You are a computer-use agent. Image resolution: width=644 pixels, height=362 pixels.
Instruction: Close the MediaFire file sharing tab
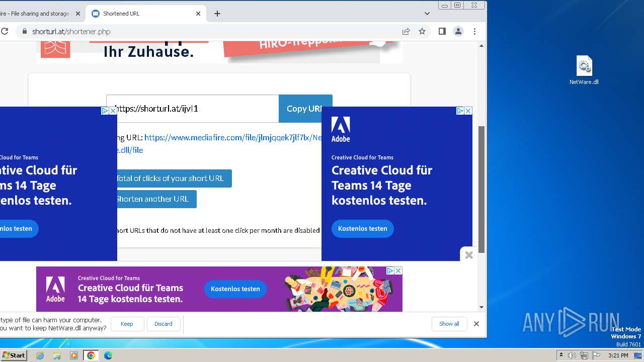78,14
